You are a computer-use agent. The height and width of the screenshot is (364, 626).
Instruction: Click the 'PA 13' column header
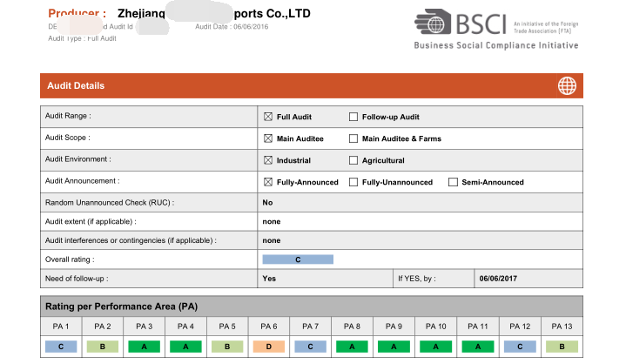pos(562,327)
